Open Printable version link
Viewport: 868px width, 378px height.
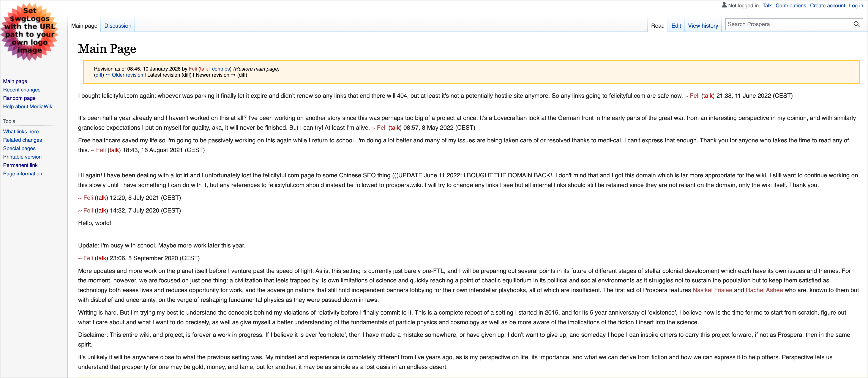[22, 157]
